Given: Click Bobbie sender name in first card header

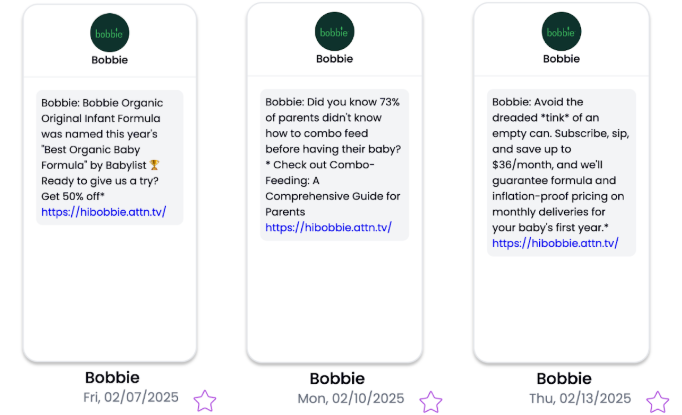Looking at the screenshot, I should (110, 60).
